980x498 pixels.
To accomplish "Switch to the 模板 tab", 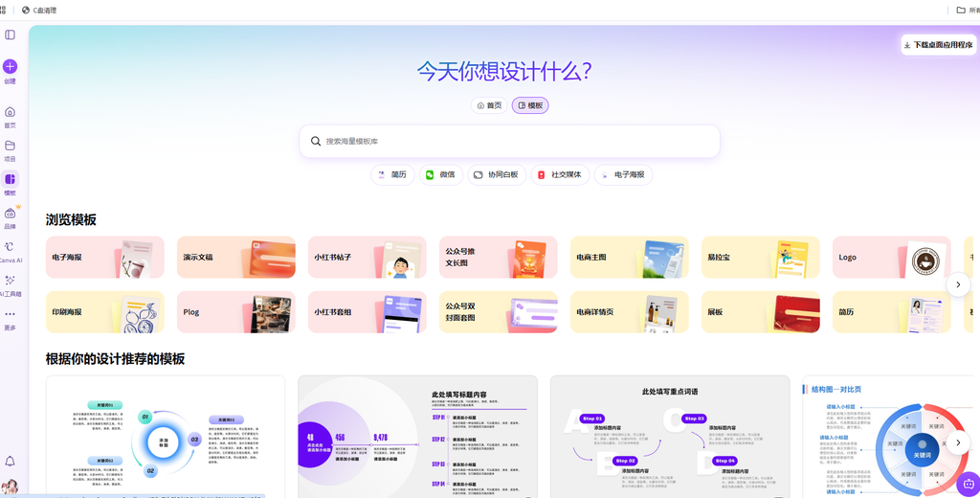I will point(530,105).
